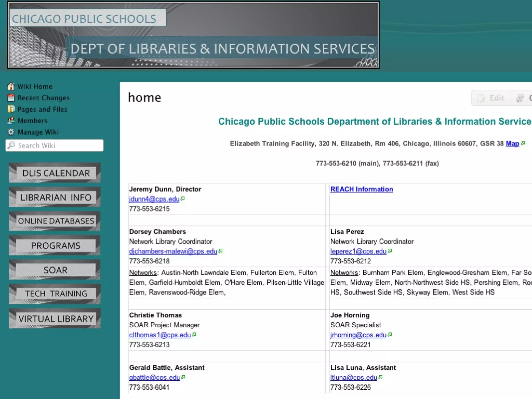Email Lisa Perez at leperez1@cps.edu

358,251
